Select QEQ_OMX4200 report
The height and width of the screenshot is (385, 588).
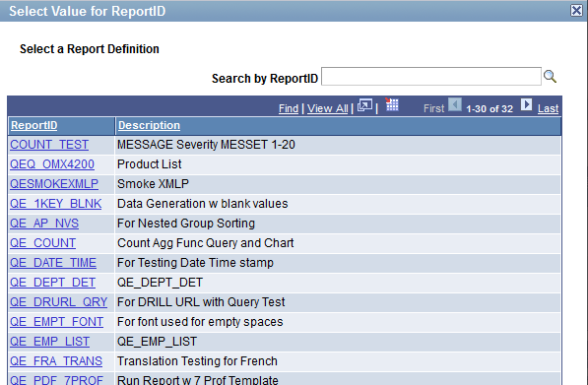point(52,164)
